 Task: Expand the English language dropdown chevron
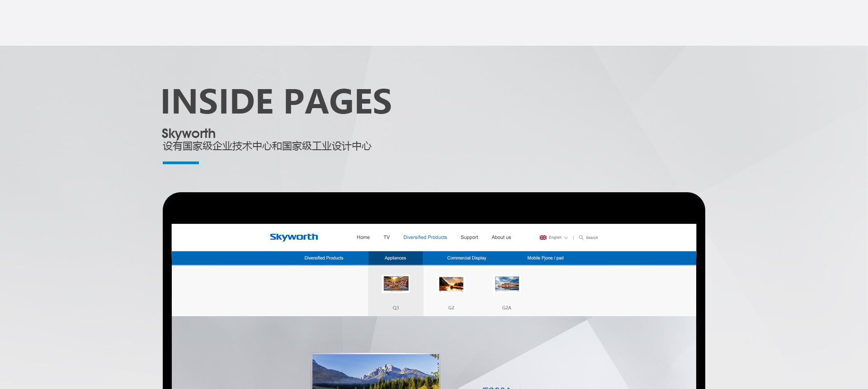[566, 238]
